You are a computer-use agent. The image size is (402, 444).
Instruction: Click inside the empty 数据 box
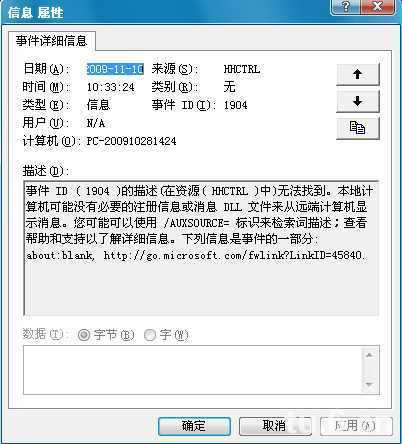(193, 370)
